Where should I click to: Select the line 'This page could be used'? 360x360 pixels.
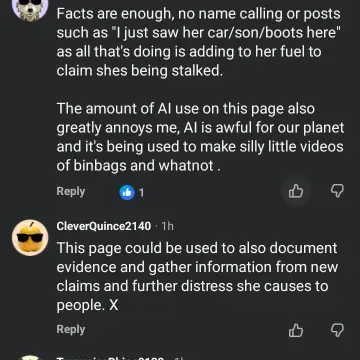coord(197,248)
